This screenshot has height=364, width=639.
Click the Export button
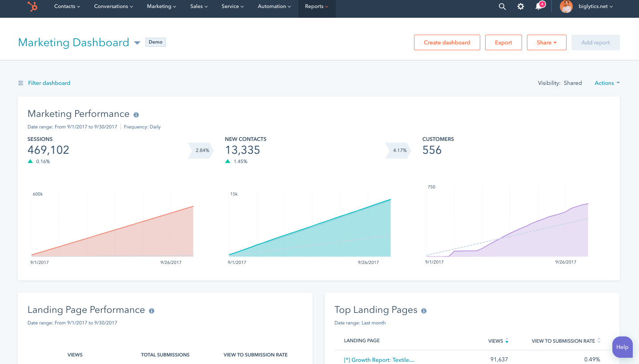tap(503, 43)
